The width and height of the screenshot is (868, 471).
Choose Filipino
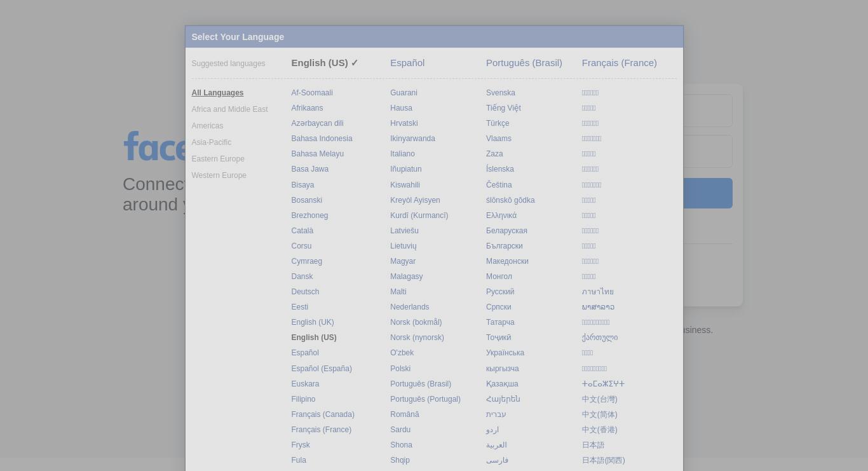tap(303, 399)
